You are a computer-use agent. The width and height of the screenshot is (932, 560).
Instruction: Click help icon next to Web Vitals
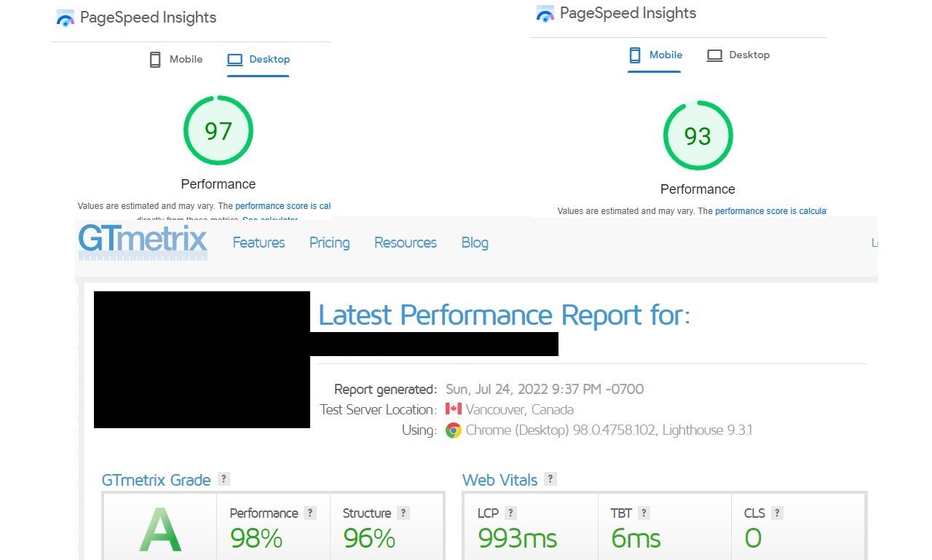(550, 479)
